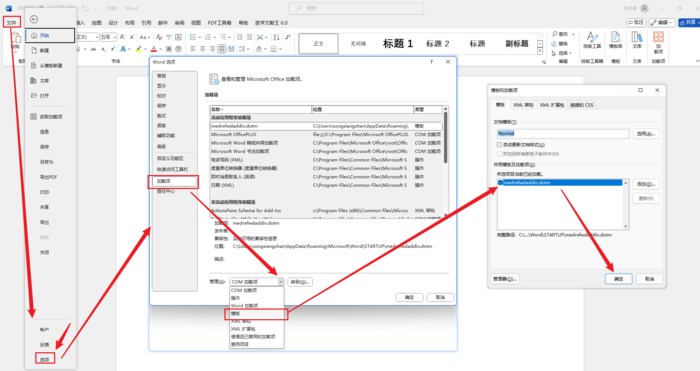Click the increase indent icon
Screen dimensions: 700x371
pyautogui.click(x=250, y=37)
